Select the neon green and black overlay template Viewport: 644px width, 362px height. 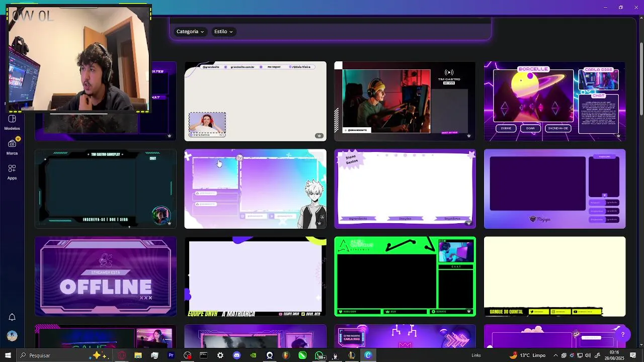pyautogui.click(x=405, y=277)
